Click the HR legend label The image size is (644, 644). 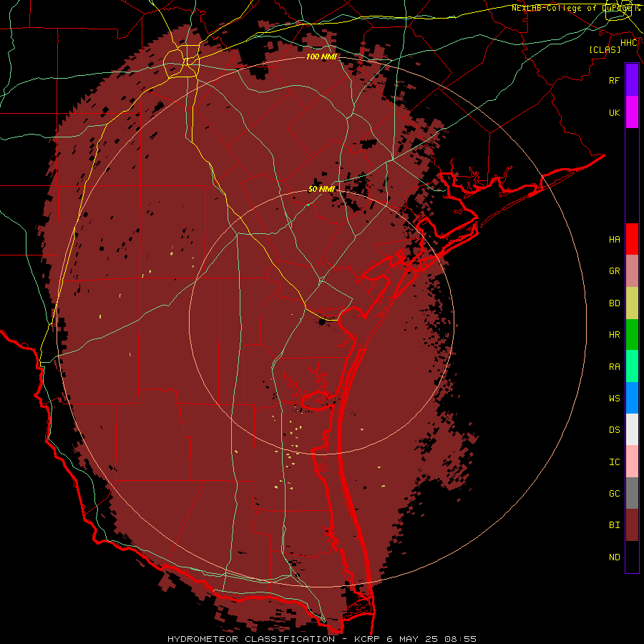[x=614, y=335]
